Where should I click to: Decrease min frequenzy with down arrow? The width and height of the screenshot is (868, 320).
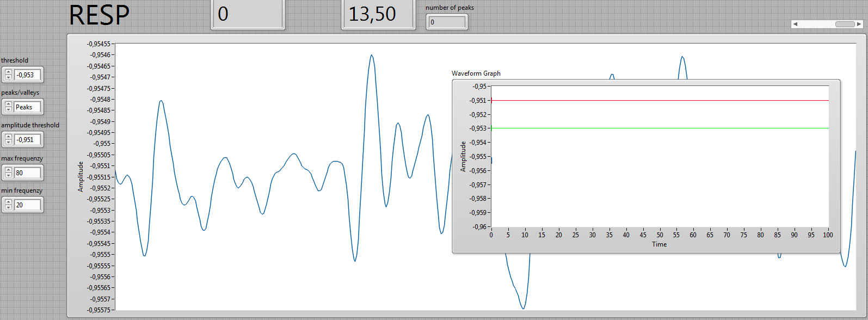(x=8, y=207)
